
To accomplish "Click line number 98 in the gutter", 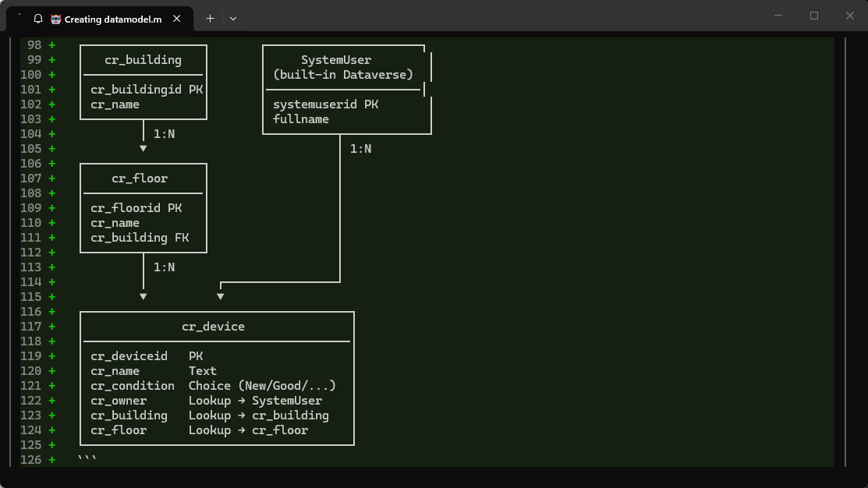I will 34,45.
